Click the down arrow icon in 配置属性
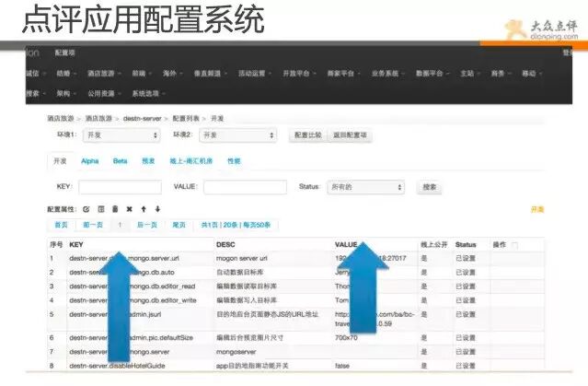Screen dimensions: 588x386 point(158,209)
